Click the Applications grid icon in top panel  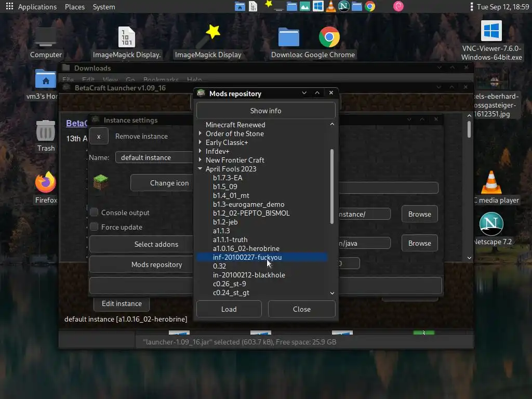(9, 6)
